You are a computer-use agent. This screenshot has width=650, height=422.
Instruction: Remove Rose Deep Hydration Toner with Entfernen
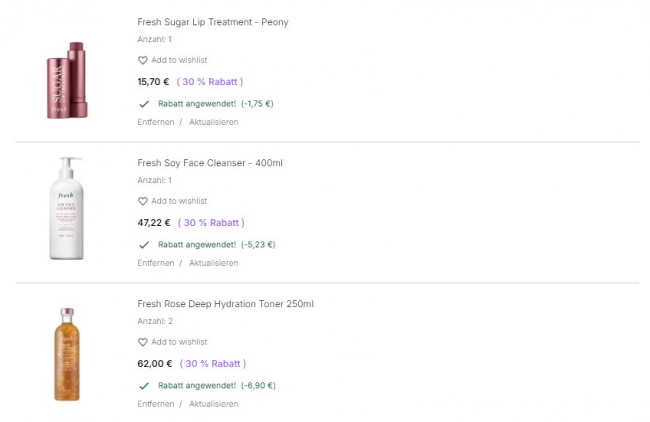(x=155, y=404)
